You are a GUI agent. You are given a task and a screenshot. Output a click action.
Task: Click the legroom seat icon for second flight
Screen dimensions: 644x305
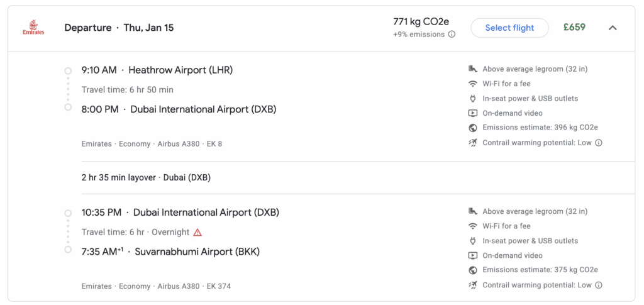[x=473, y=211]
